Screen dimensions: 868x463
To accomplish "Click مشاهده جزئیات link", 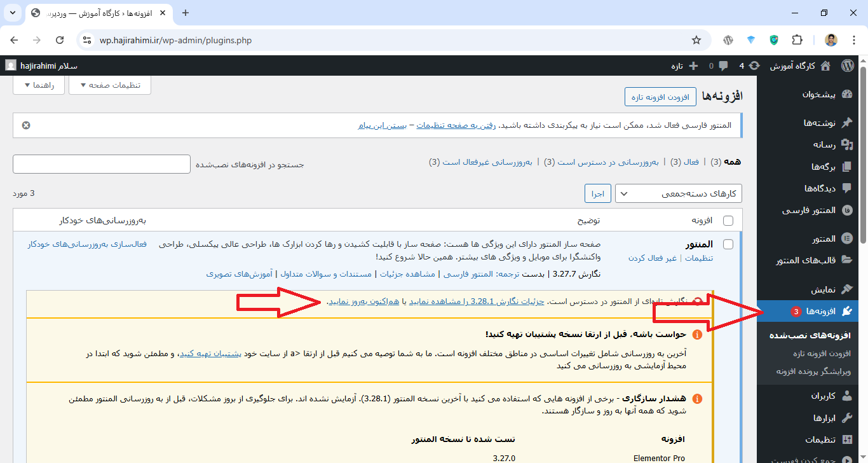I will pyautogui.click(x=408, y=273).
